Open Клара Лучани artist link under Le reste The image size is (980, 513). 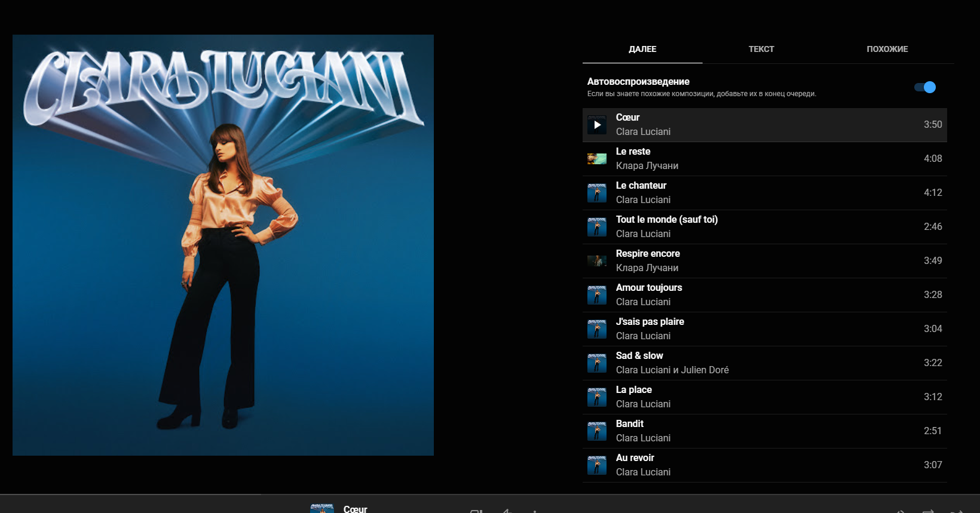[x=647, y=166]
